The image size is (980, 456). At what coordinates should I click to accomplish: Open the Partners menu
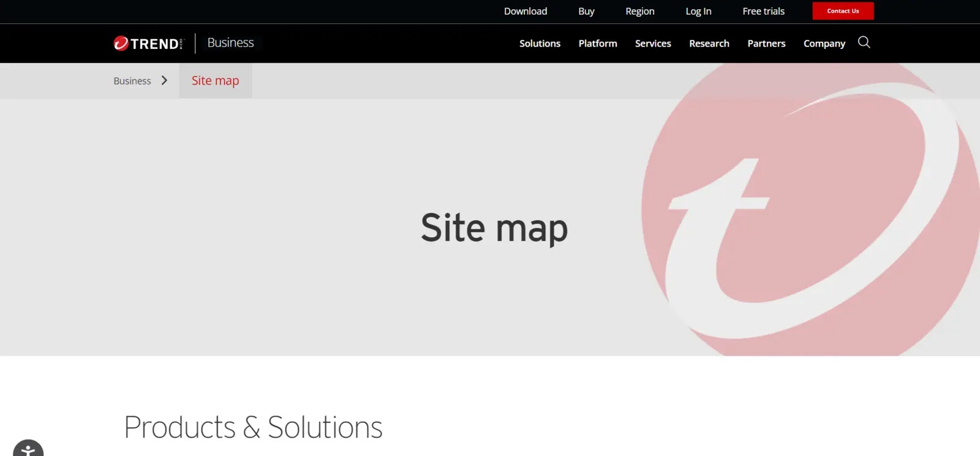766,44
